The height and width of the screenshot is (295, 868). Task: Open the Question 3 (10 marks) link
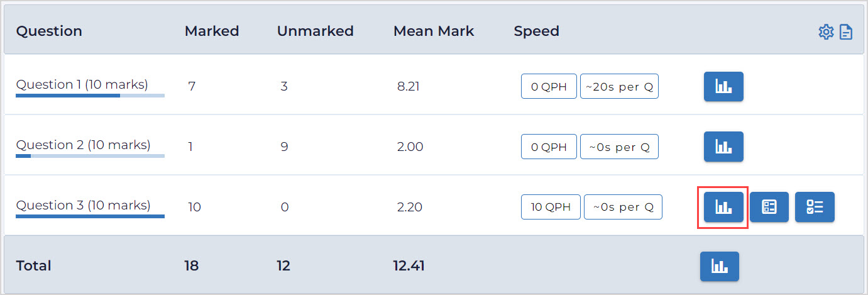(x=83, y=205)
